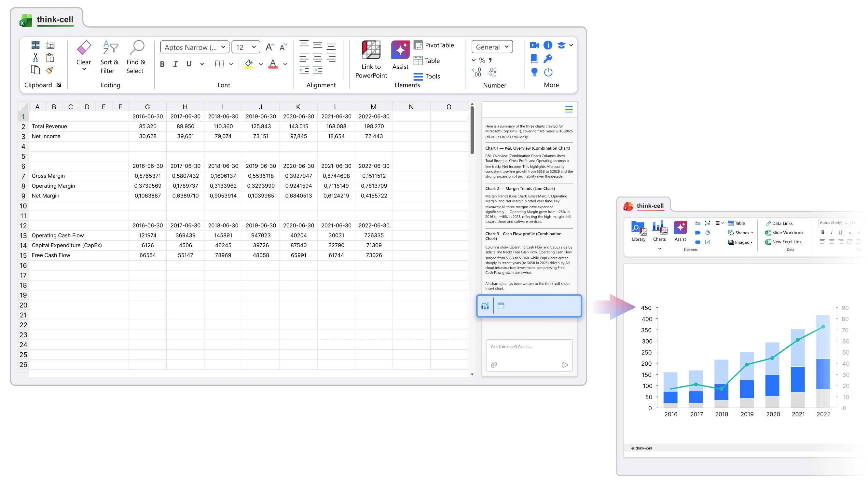Click the spreadsheet vertical scrollbar thumb

point(472,130)
